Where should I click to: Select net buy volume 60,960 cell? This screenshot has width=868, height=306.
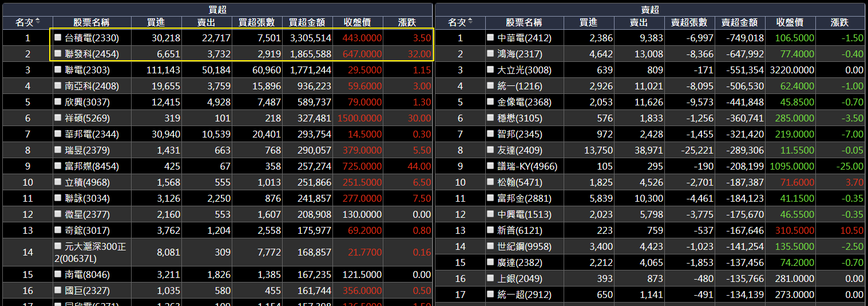[257, 70]
